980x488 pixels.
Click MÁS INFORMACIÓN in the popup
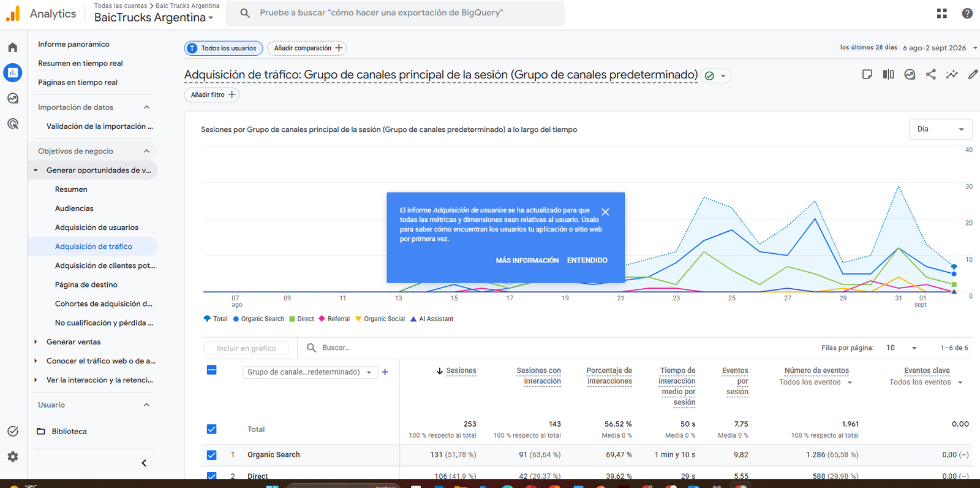[527, 261]
